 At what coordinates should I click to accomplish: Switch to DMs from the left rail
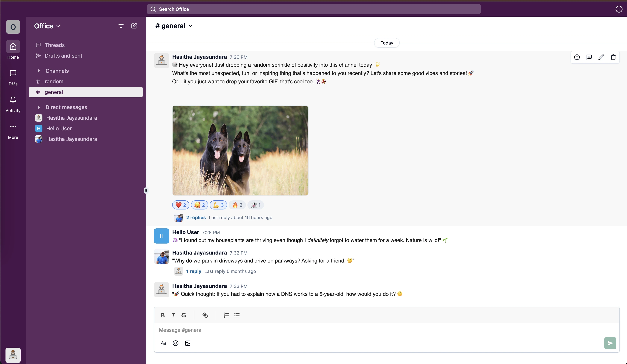pos(13,77)
